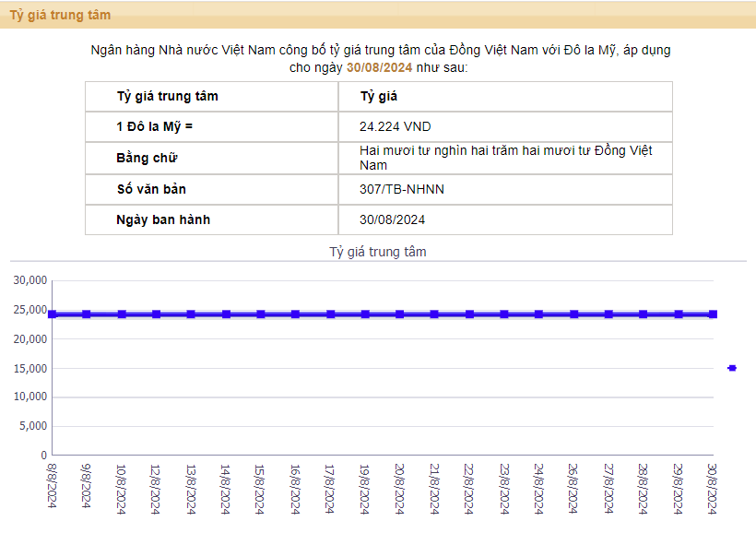Click the data point for 22/8/2024
Viewport: 756px width, 533px height.
(469, 314)
